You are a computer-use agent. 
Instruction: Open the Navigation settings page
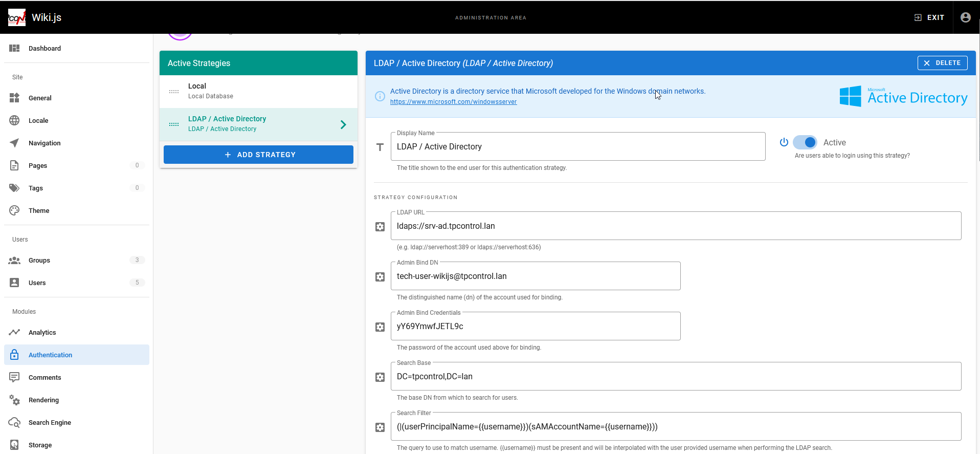pyautogui.click(x=44, y=143)
